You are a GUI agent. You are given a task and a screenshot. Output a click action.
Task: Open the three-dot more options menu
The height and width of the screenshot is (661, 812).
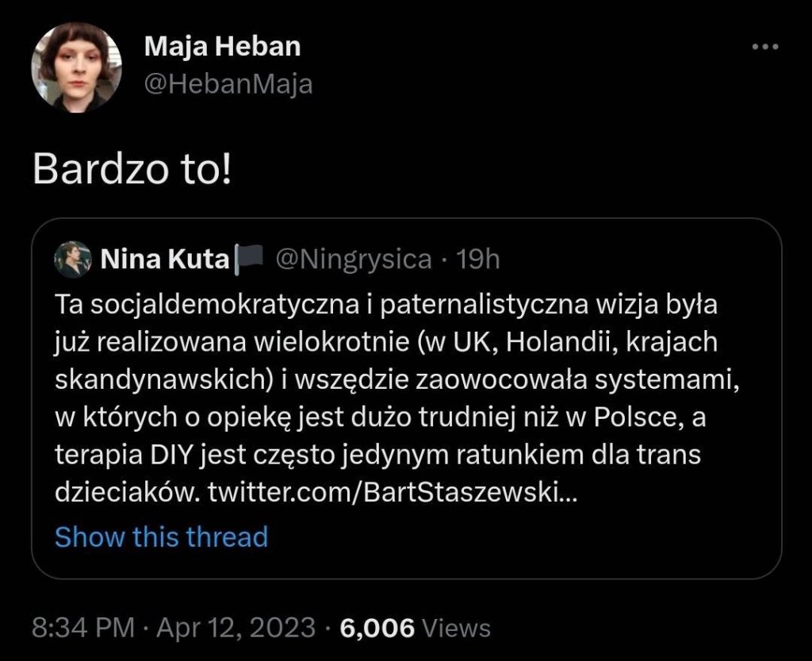point(764,48)
